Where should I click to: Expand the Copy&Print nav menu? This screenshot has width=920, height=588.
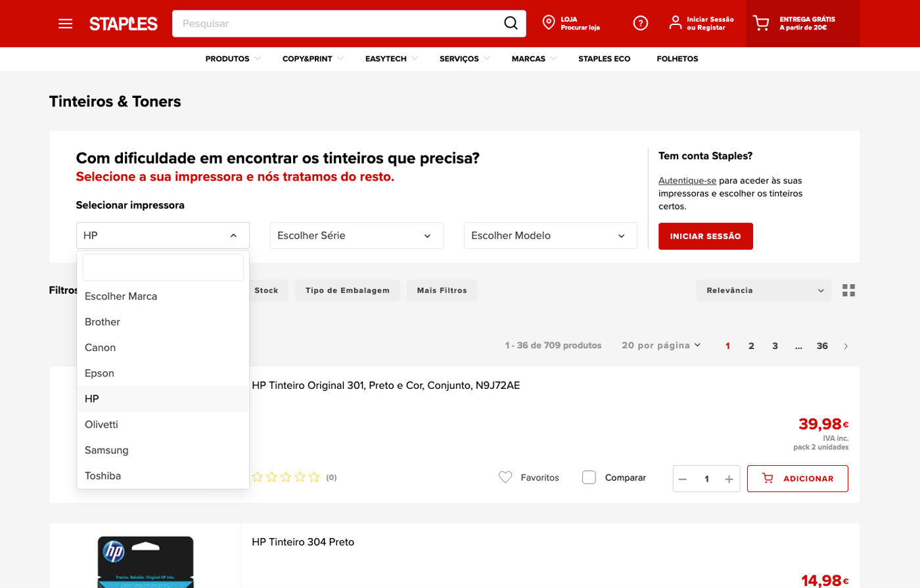(313, 59)
